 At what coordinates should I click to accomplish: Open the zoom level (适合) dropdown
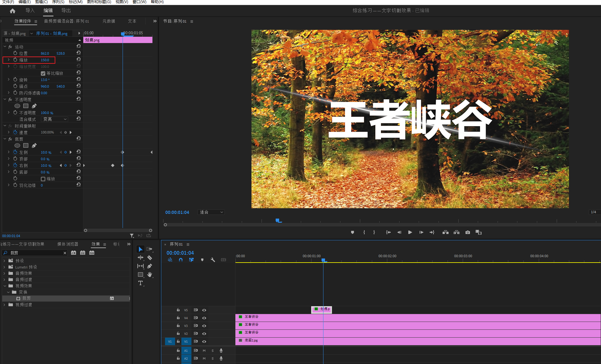[x=211, y=212]
